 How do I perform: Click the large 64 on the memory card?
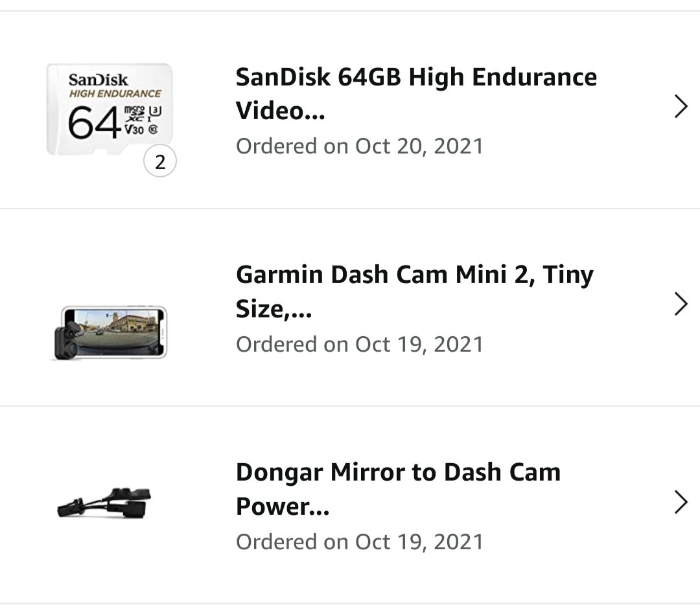tap(95, 122)
